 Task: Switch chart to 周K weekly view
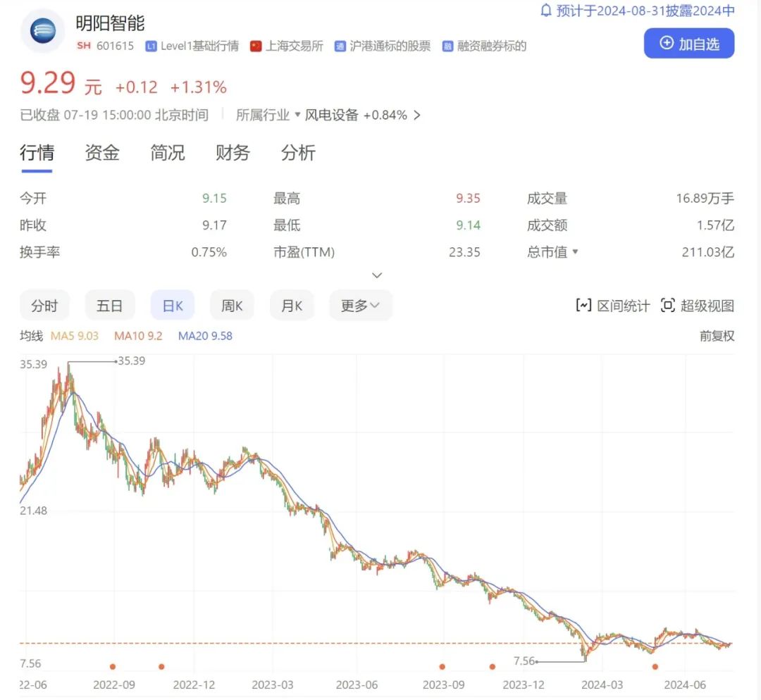click(232, 306)
